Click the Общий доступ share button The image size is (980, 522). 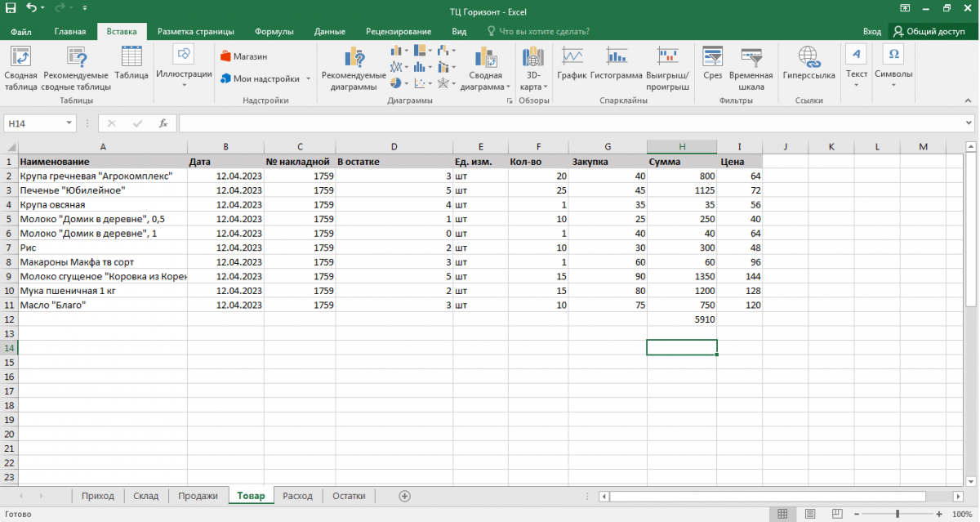pyautogui.click(x=930, y=31)
